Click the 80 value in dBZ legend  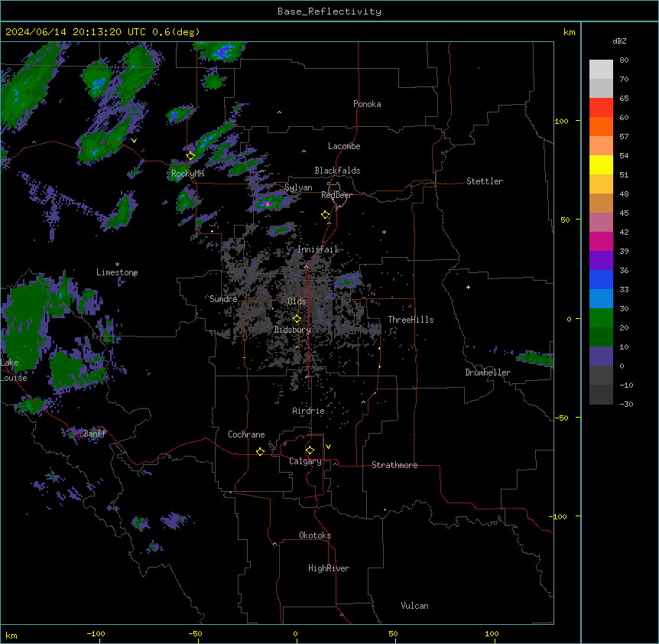pos(624,60)
